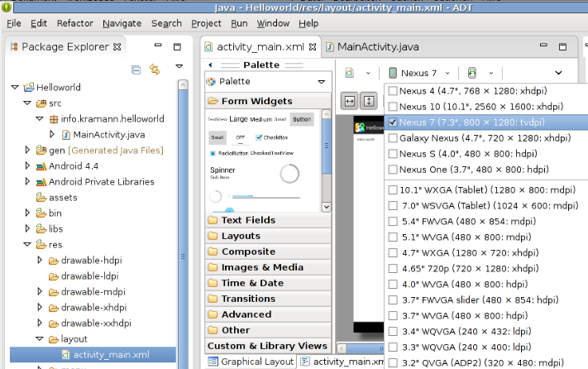Close the activity_main.xml editor tab
The width and height of the screenshot is (588, 369).
point(313,47)
